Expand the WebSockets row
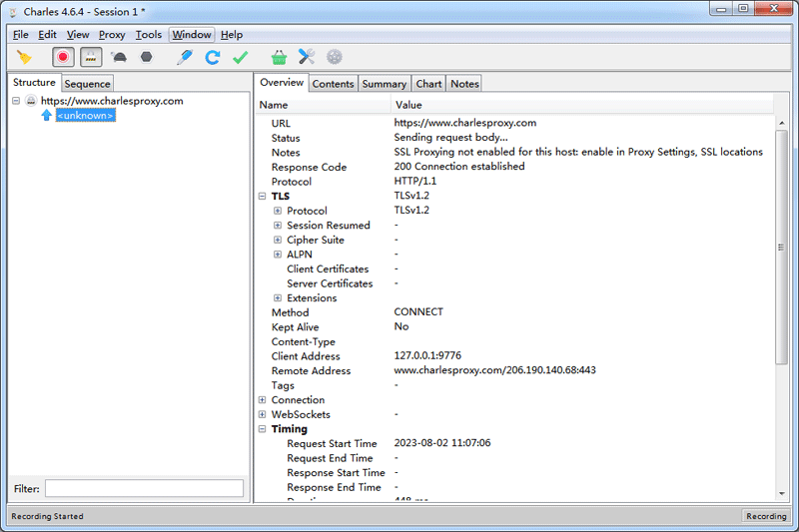The image size is (799, 532). point(263,414)
